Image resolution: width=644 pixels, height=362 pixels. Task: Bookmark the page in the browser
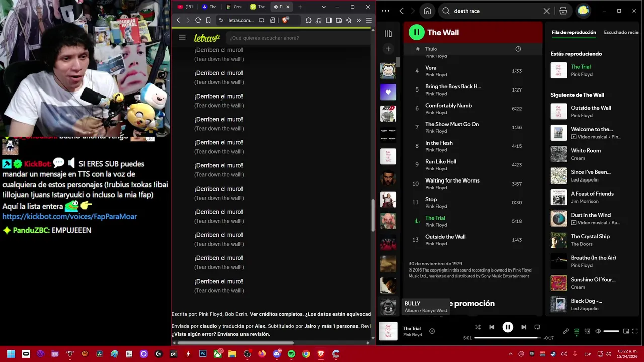208,20
